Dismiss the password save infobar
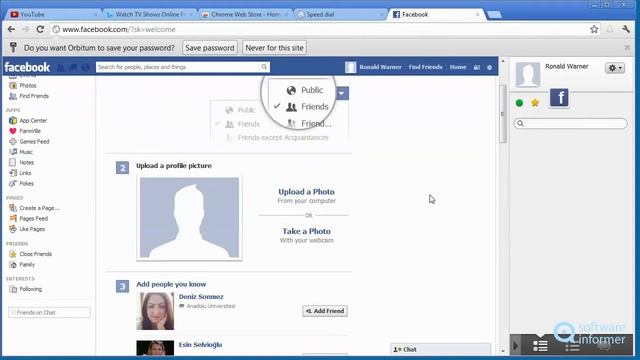 (627, 48)
